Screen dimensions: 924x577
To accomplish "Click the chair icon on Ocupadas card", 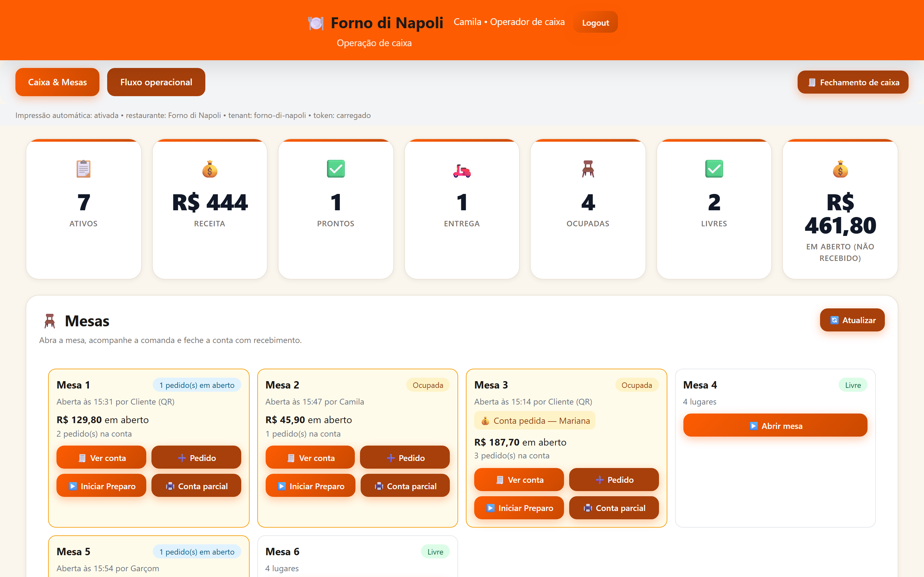I will (x=588, y=169).
